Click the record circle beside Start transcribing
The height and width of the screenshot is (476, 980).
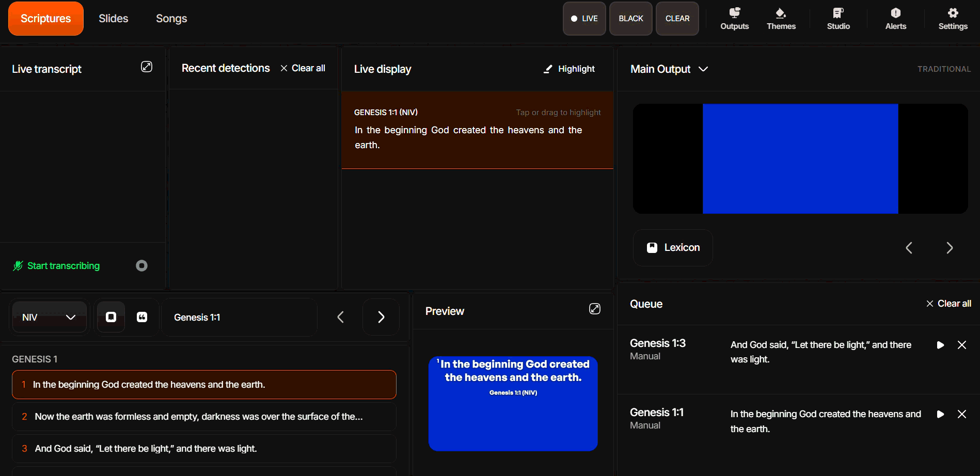click(141, 265)
